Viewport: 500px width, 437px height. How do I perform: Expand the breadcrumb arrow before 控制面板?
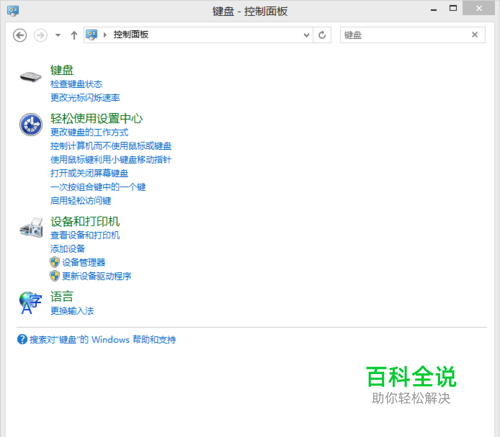pos(105,35)
